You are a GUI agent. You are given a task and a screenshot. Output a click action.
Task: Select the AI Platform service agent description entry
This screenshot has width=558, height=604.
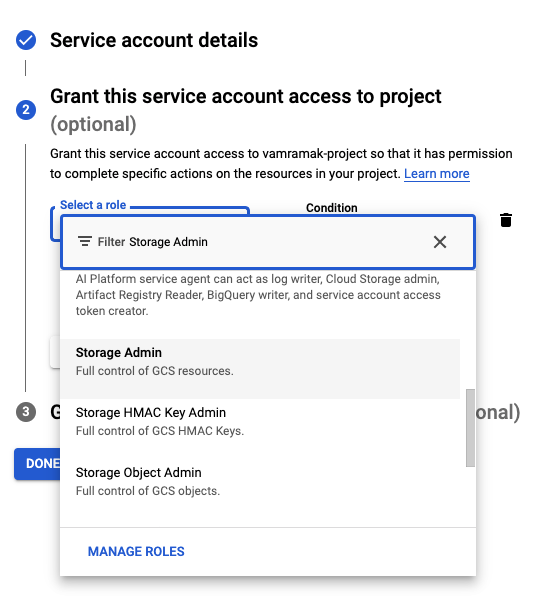258,295
